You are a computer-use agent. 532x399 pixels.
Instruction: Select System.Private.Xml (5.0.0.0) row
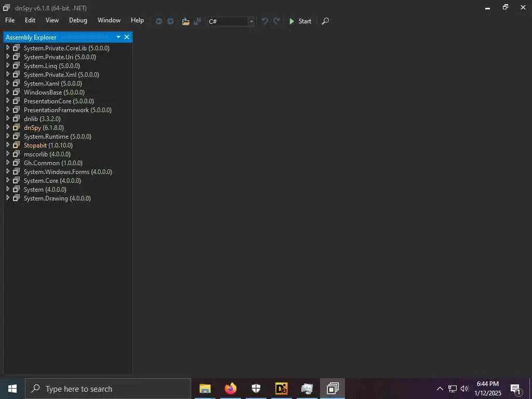[68, 75]
